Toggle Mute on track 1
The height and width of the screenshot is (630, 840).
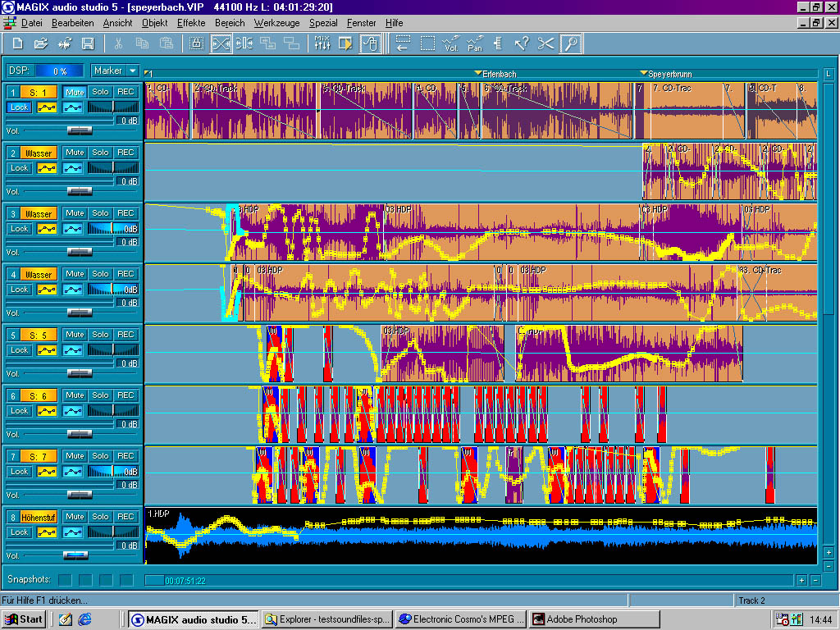point(75,92)
